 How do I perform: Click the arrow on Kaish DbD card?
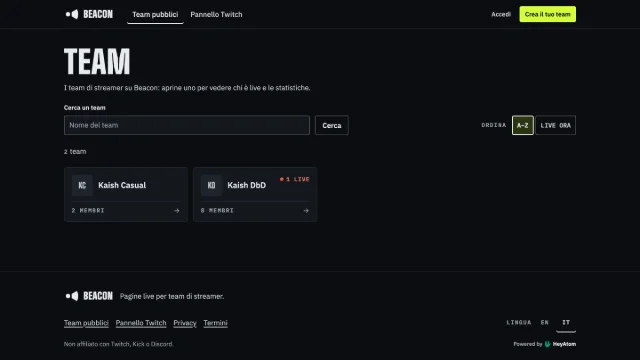306,211
